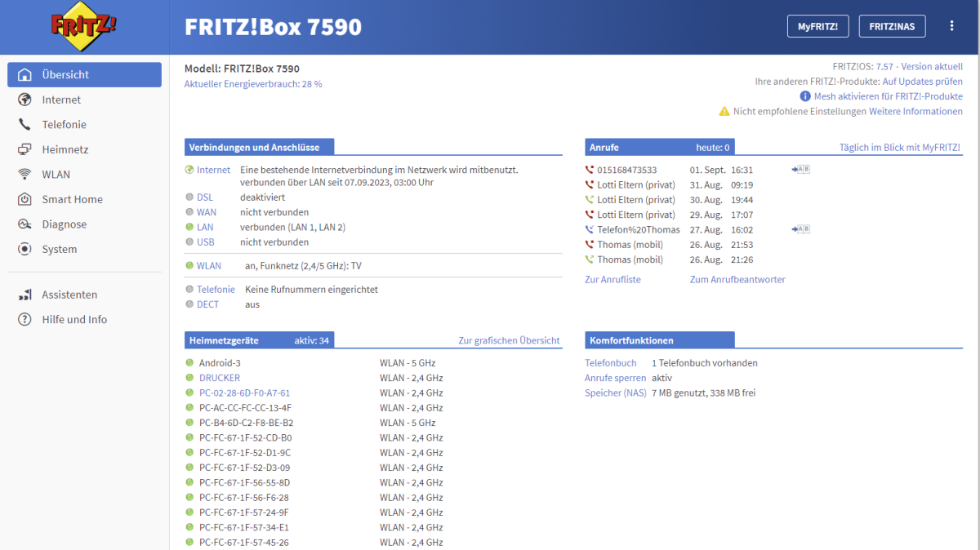This screenshot has height=550, width=980.
Task: Open the Internet sidebar menu
Action: [85, 100]
